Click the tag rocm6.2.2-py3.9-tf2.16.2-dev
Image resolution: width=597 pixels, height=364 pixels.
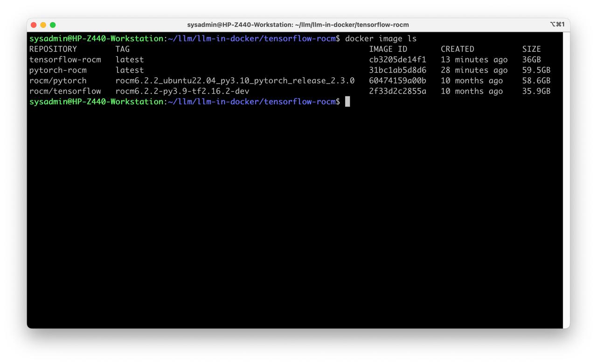coord(182,91)
